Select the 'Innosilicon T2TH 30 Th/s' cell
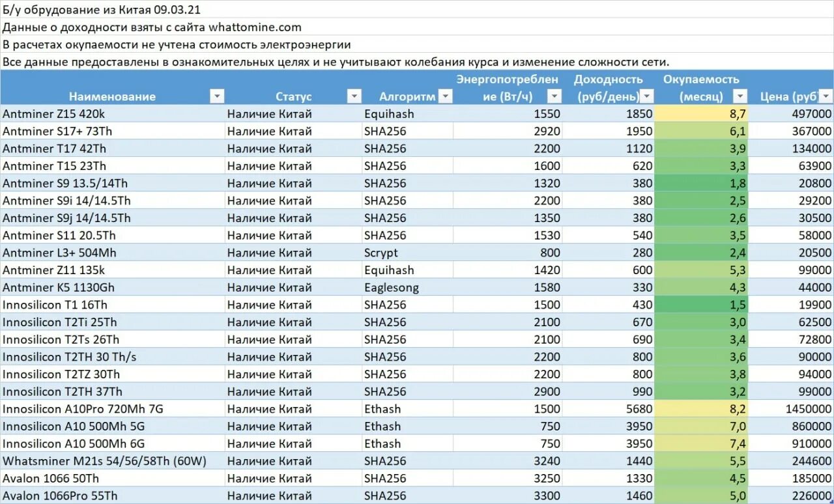The height and width of the screenshot is (504, 834). point(112,357)
